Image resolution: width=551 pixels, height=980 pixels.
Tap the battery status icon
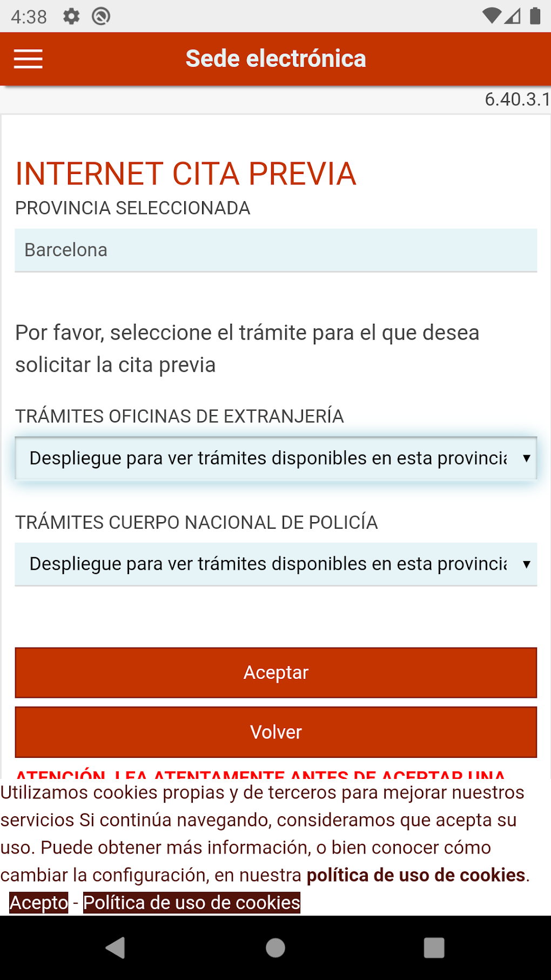click(535, 16)
